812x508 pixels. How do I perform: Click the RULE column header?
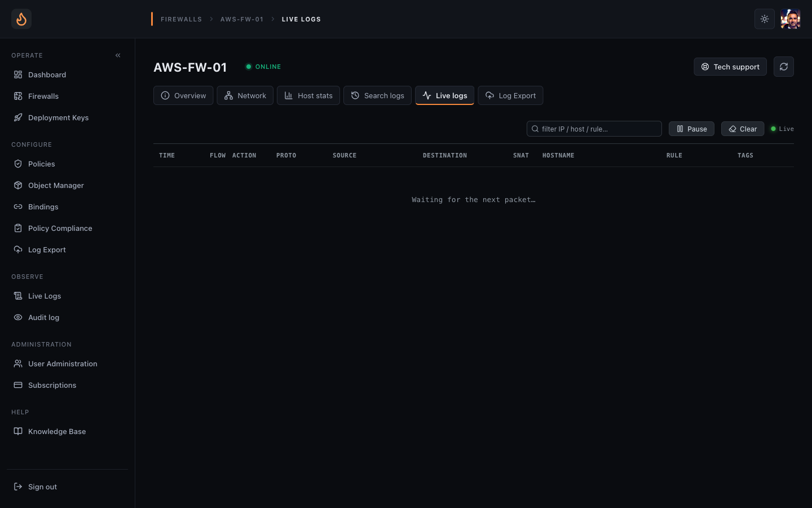(x=674, y=155)
